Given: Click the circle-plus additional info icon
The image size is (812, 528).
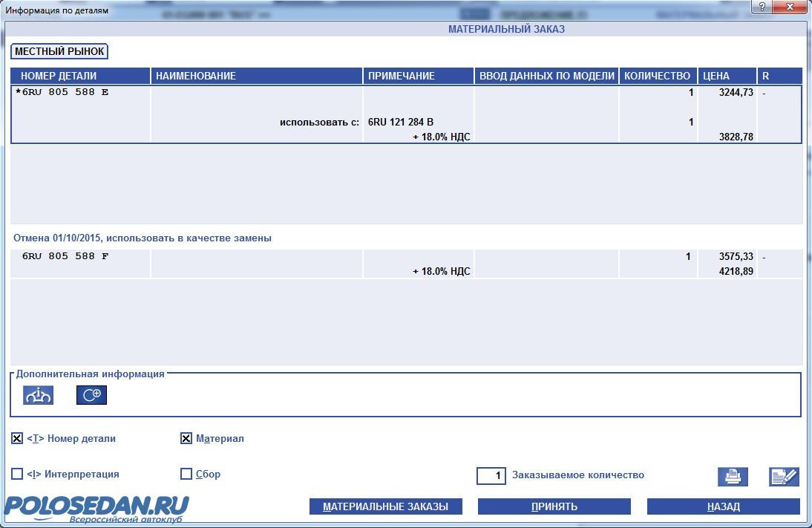Looking at the screenshot, I should tap(92, 396).
